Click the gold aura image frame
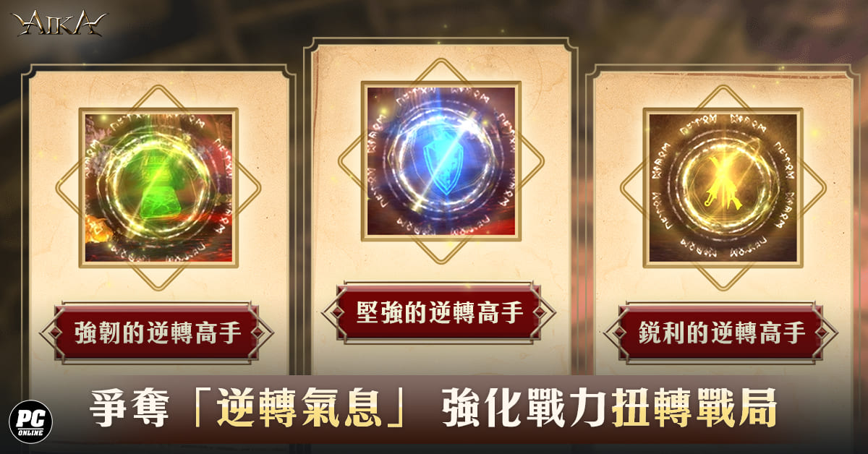The image size is (868, 454). 723,187
